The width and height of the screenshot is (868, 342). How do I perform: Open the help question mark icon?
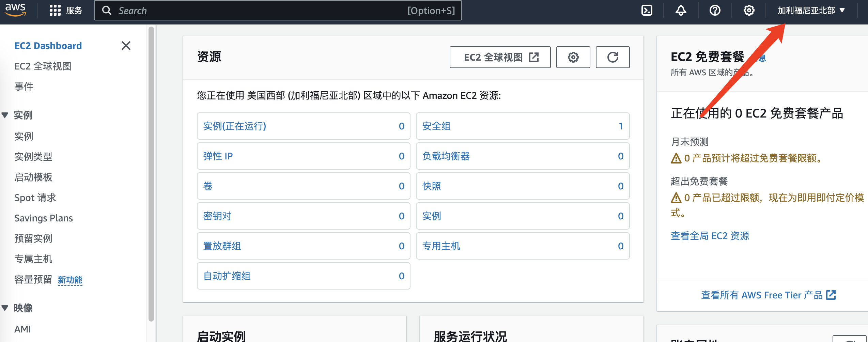coord(715,11)
